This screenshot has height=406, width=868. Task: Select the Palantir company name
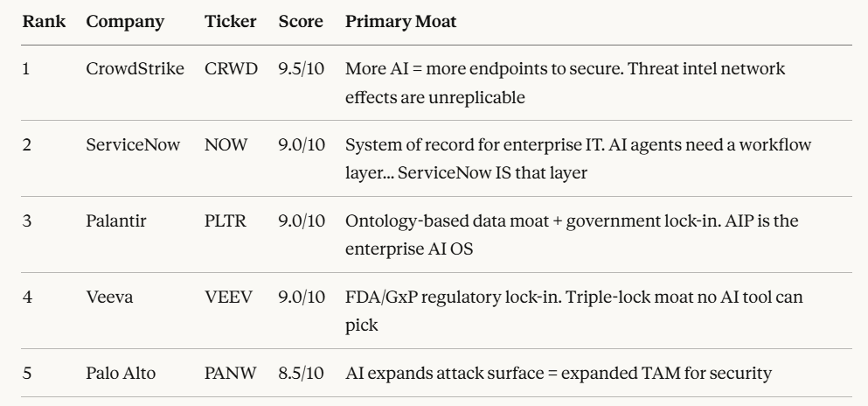(x=115, y=221)
